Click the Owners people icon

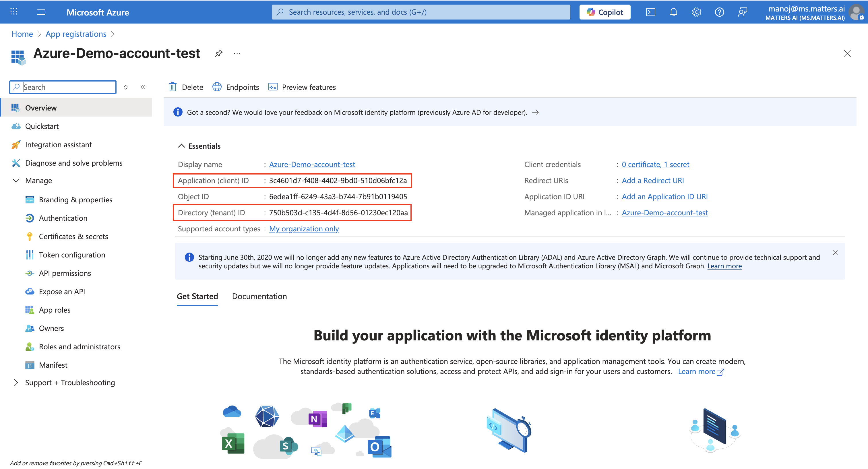(30, 328)
